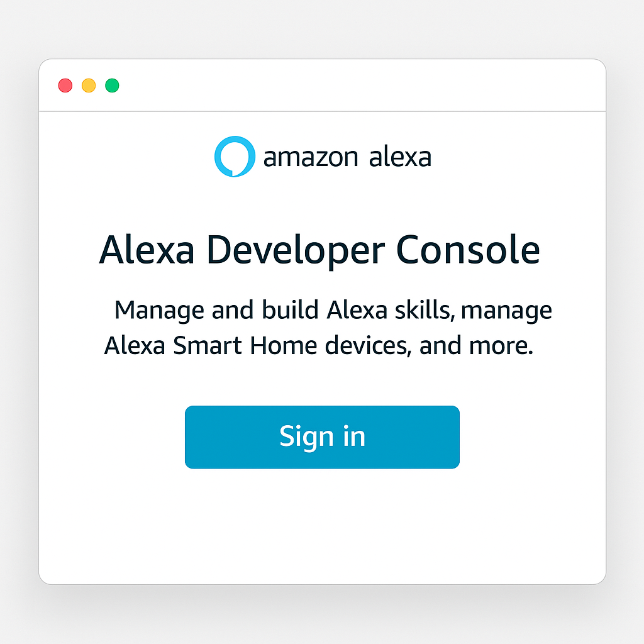Click the word alexa beside the ring logo
The image size is (644, 644).
tap(400, 157)
